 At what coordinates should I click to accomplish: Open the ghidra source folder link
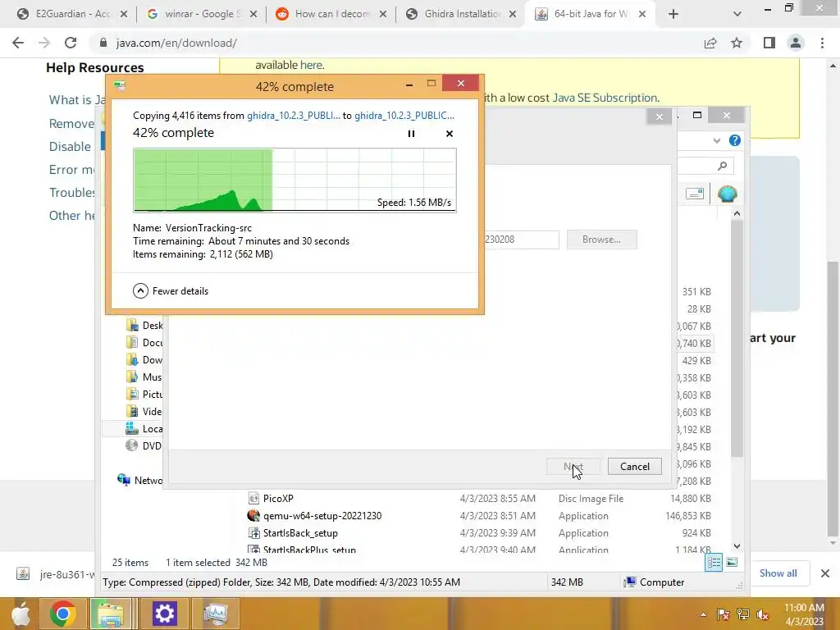293,115
